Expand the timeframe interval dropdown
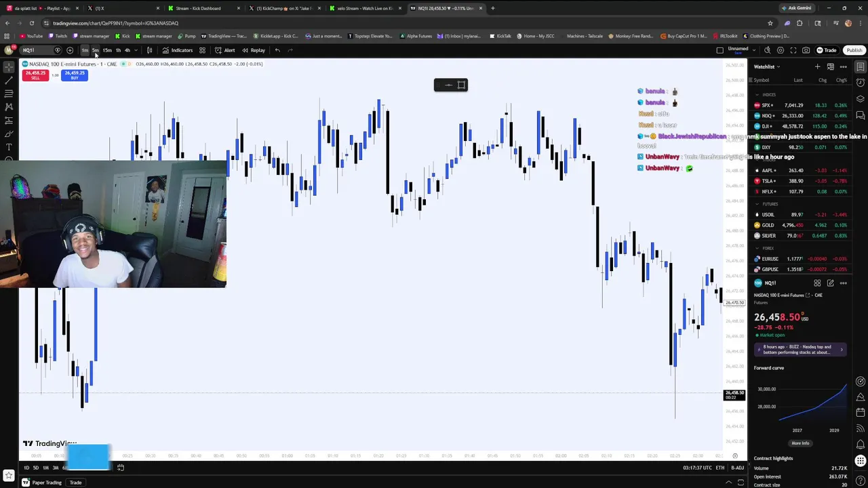 coord(136,50)
